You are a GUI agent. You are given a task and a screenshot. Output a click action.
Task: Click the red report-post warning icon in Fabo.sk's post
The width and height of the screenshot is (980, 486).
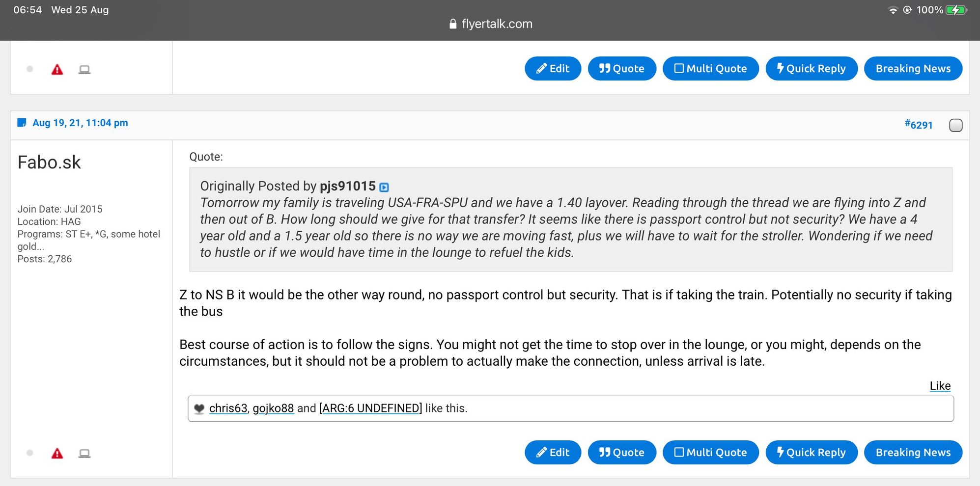point(57,453)
